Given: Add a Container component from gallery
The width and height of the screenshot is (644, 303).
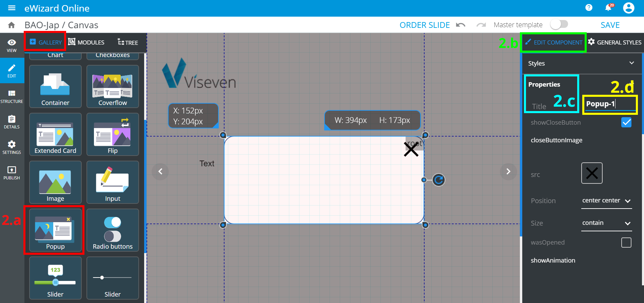Looking at the screenshot, I should [55, 87].
